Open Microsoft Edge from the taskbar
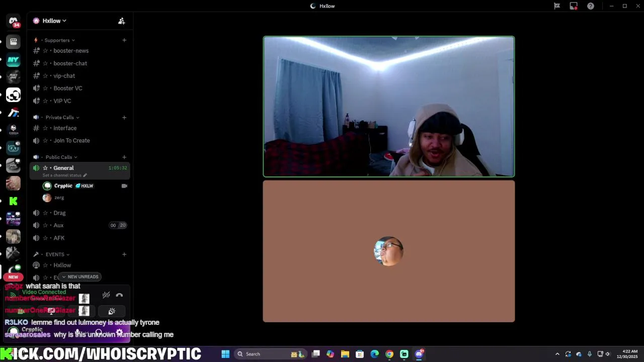The width and height of the screenshot is (644, 362). [x=375, y=354]
